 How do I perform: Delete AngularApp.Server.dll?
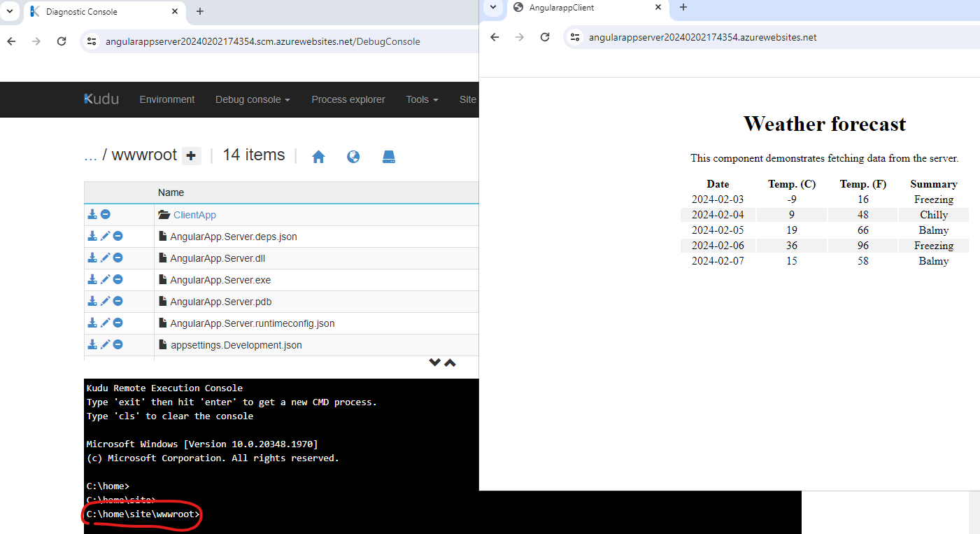click(118, 258)
